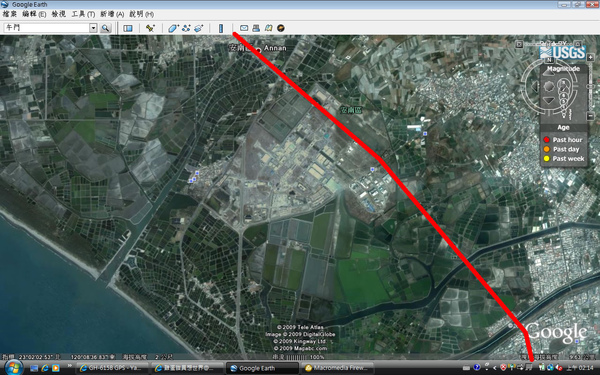Click the zoom out minus button
The image size is (600, 375).
(x=590, y=116)
